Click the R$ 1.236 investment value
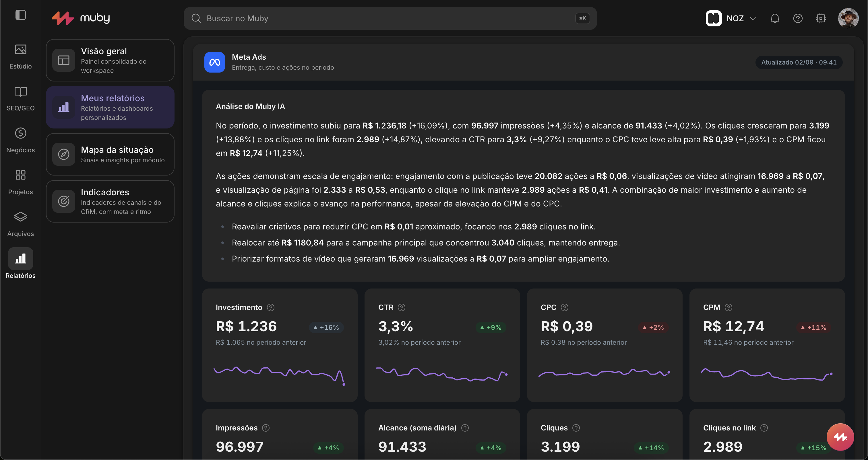This screenshot has height=460, width=868. point(246,326)
